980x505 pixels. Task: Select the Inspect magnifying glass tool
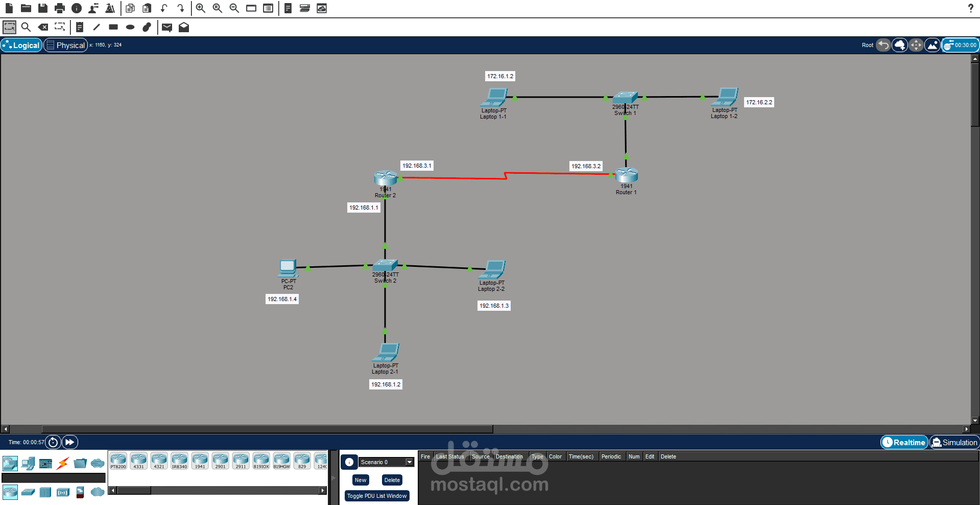(26, 27)
